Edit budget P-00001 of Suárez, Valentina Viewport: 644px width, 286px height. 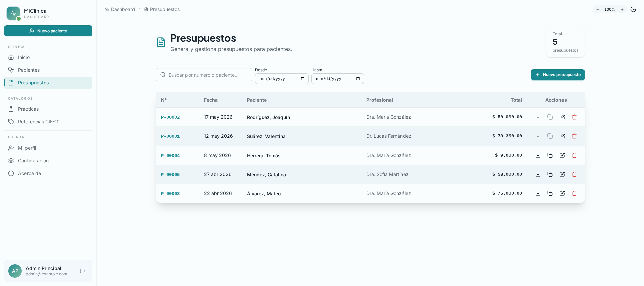(x=562, y=136)
